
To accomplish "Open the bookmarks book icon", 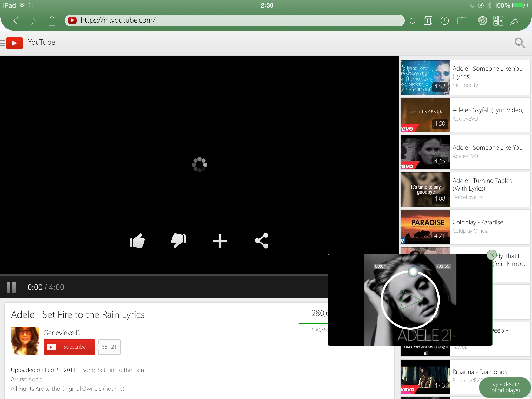I will [x=462, y=21].
